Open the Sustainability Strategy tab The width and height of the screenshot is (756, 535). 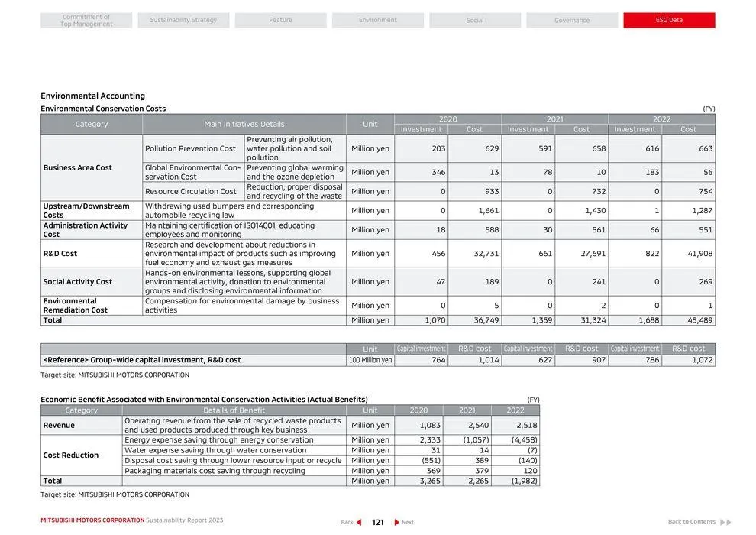pos(183,20)
